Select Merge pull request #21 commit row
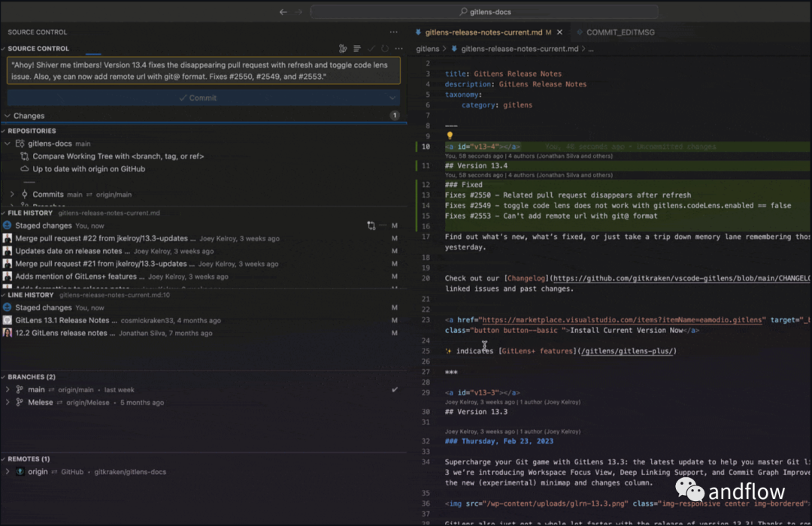Image resolution: width=812 pixels, height=526 pixels. click(x=204, y=264)
